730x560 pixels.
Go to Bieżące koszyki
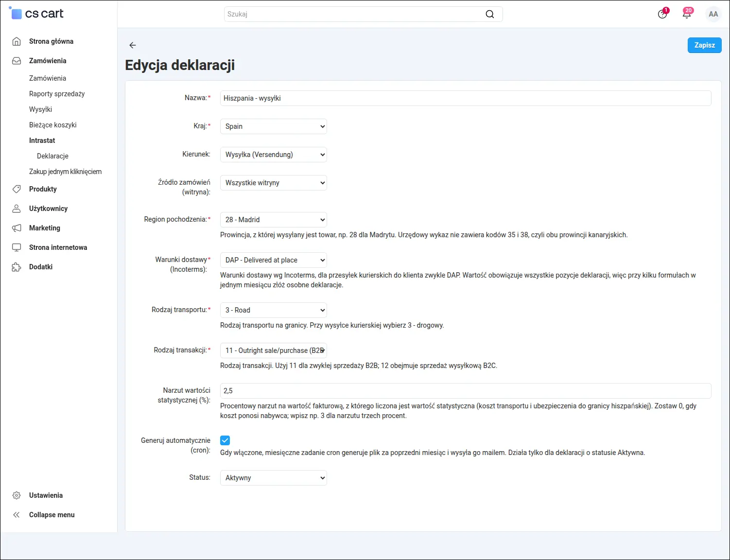(53, 125)
